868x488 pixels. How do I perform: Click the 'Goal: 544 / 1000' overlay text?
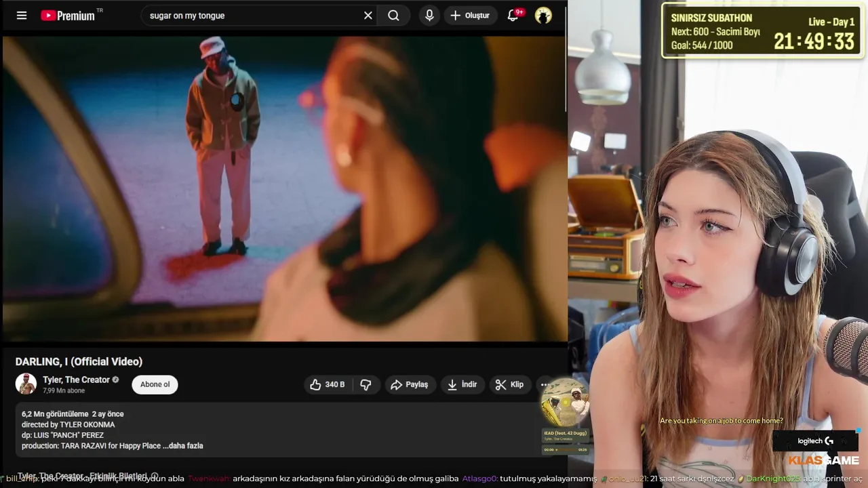click(x=702, y=45)
